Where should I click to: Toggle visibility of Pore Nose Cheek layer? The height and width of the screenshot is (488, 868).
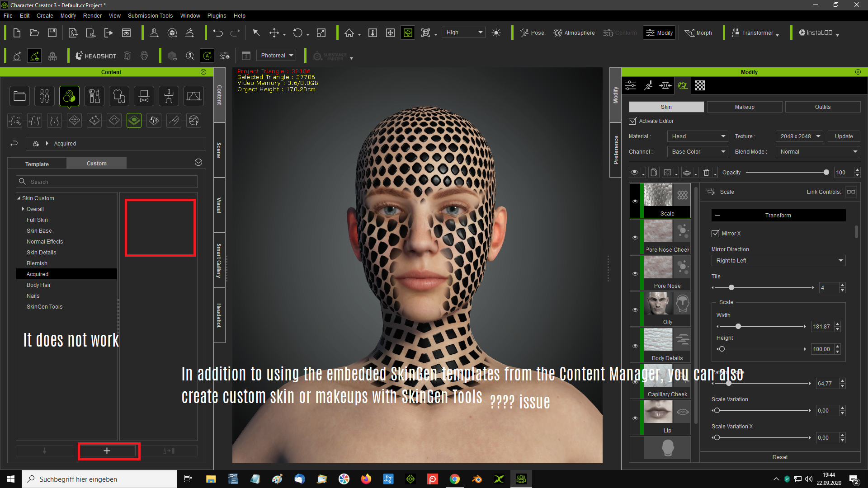coord(635,237)
